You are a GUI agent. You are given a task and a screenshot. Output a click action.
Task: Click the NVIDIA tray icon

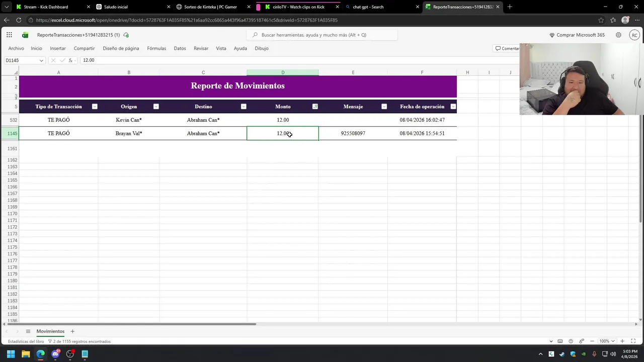pos(584,354)
